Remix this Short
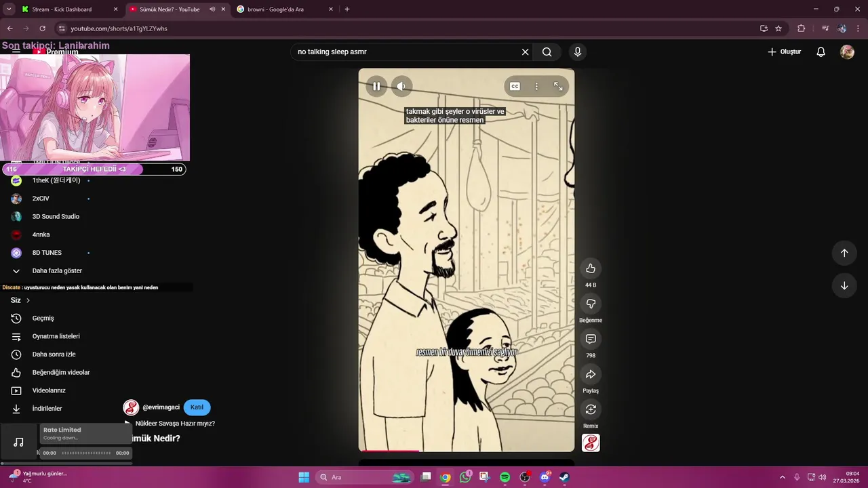Image resolution: width=868 pixels, height=488 pixels. [591, 409]
